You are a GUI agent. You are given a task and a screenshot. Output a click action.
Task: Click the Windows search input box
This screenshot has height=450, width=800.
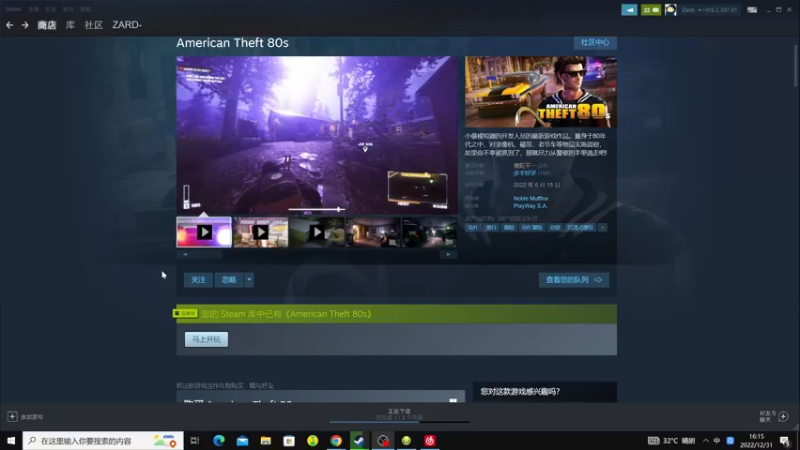coord(103,440)
